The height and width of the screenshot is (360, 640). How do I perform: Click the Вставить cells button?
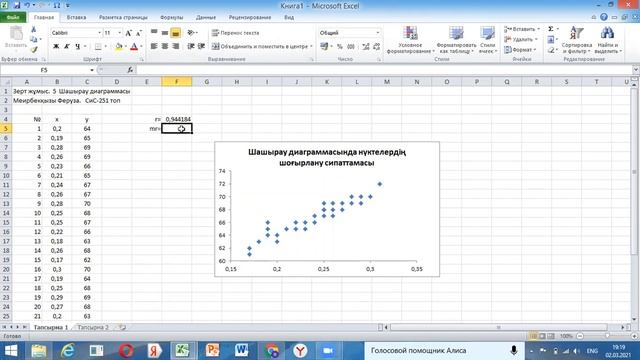[x=522, y=29]
